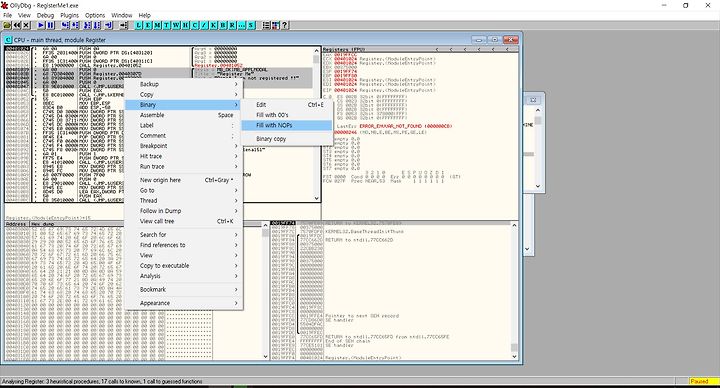Click the disassembly pane scroll down arrow
Screen dimensions: 720x388
pyautogui.click(x=316, y=198)
